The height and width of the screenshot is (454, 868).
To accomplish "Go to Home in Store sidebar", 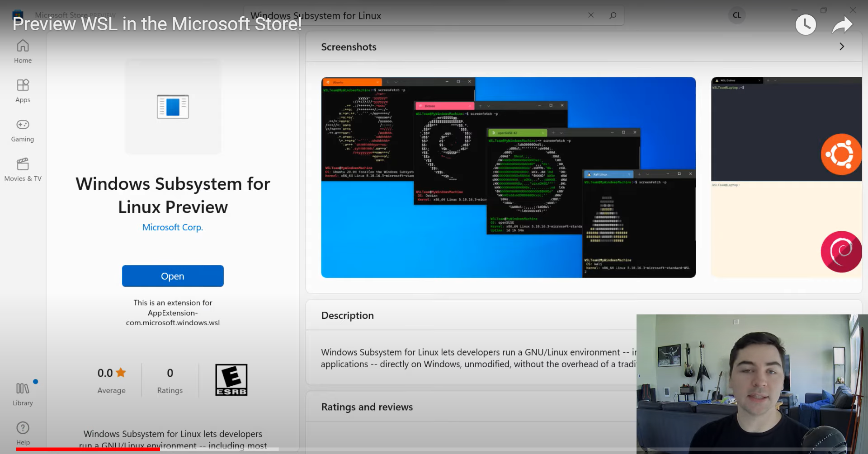I will pyautogui.click(x=23, y=51).
